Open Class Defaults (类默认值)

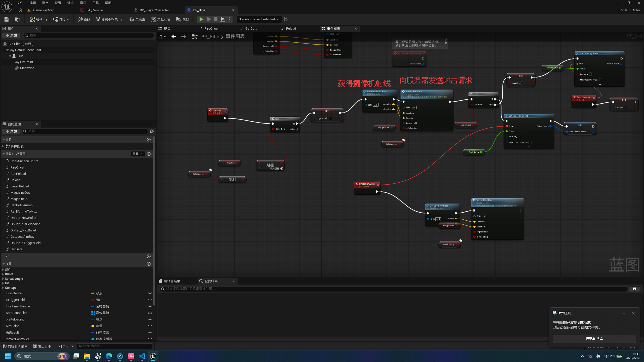[161, 19]
